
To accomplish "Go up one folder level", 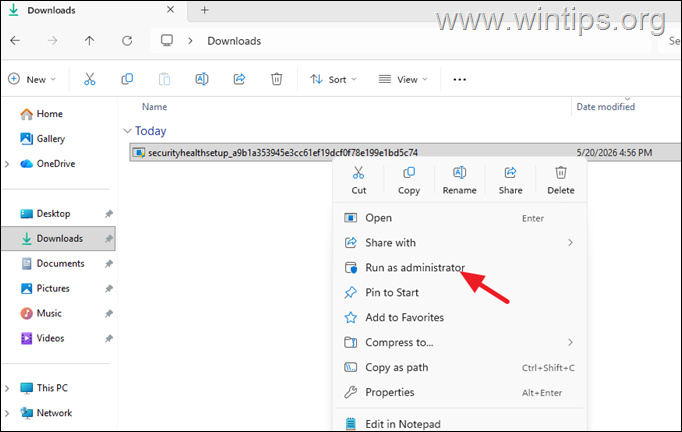I will [x=89, y=41].
